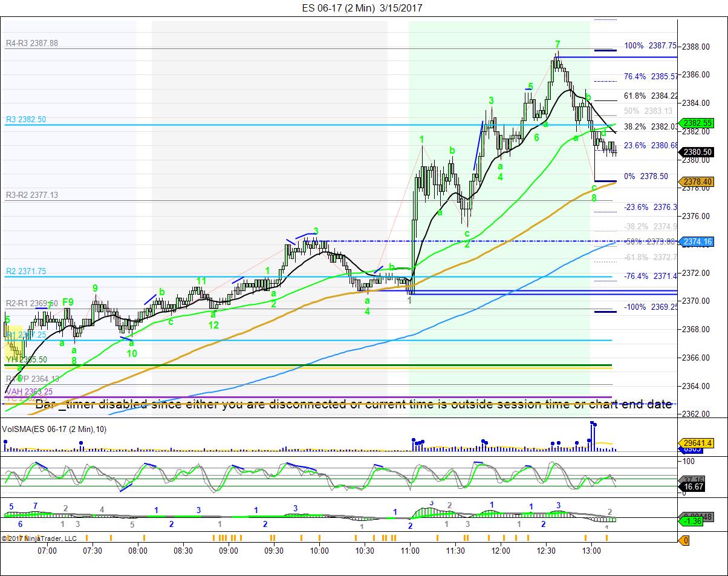The image size is (728, 576).
Task: Select the R4-R3 2387.88 pivot label
Action: tap(32, 43)
